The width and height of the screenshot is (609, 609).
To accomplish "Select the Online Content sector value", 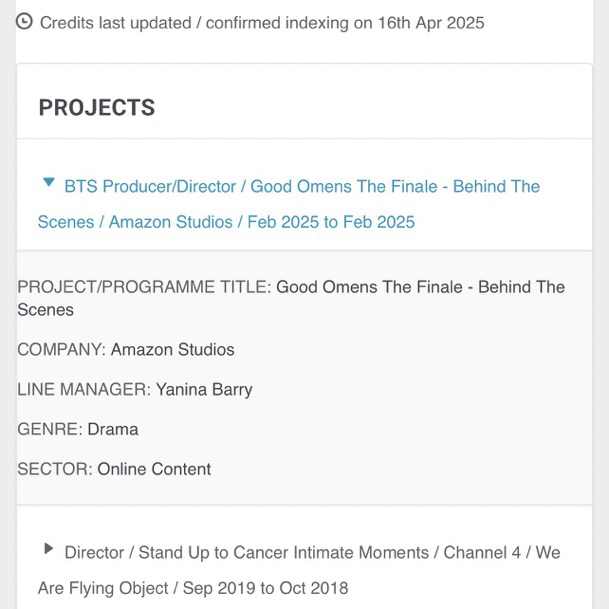I will pyautogui.click(x=154, y=470).
